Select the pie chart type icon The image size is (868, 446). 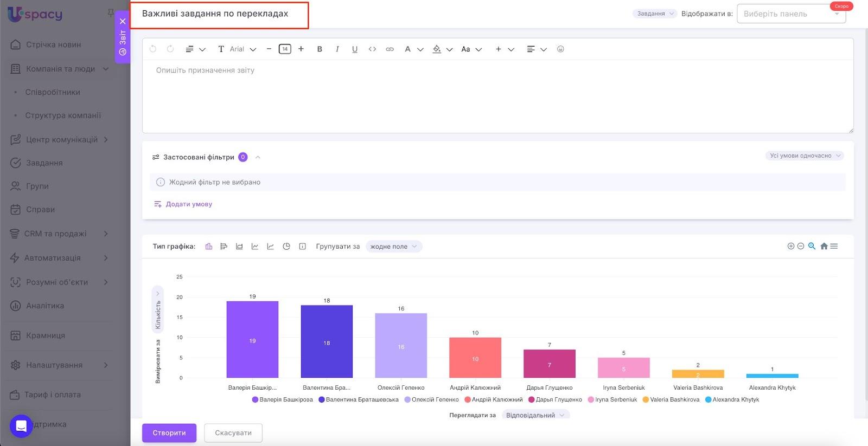[x=286, y=247]
